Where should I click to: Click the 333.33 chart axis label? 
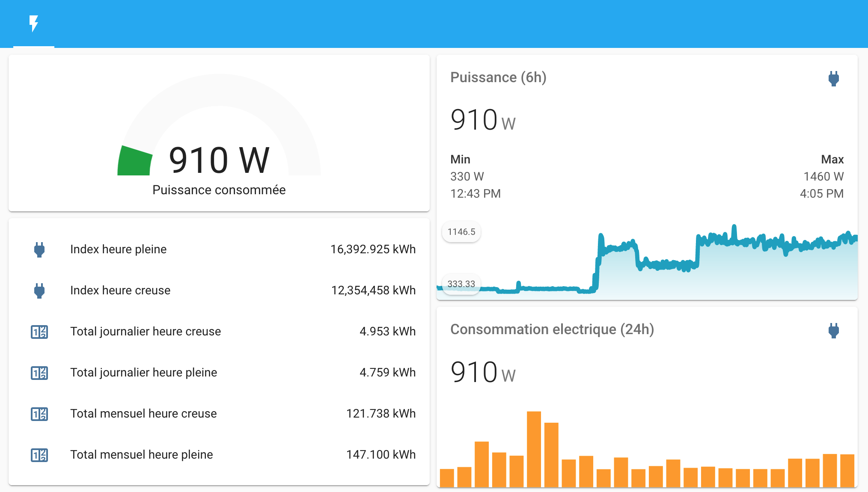(x=461, y=284)
